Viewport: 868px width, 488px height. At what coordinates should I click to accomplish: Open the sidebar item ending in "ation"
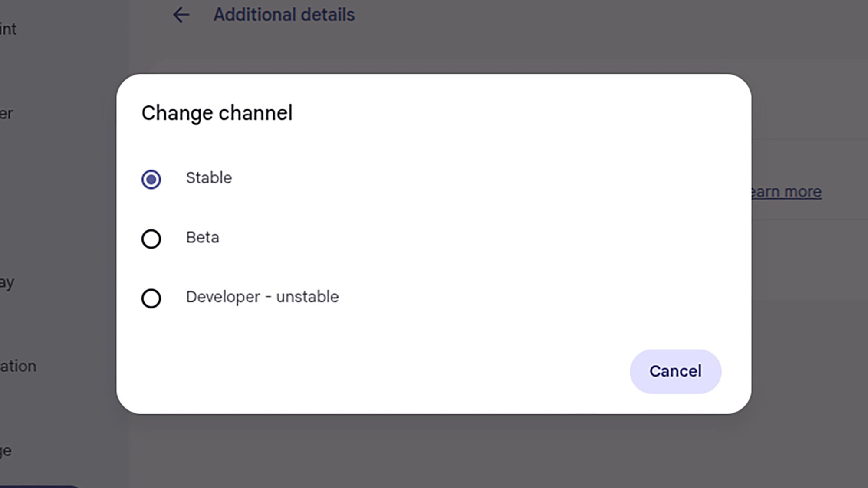(x=18, y=367)
